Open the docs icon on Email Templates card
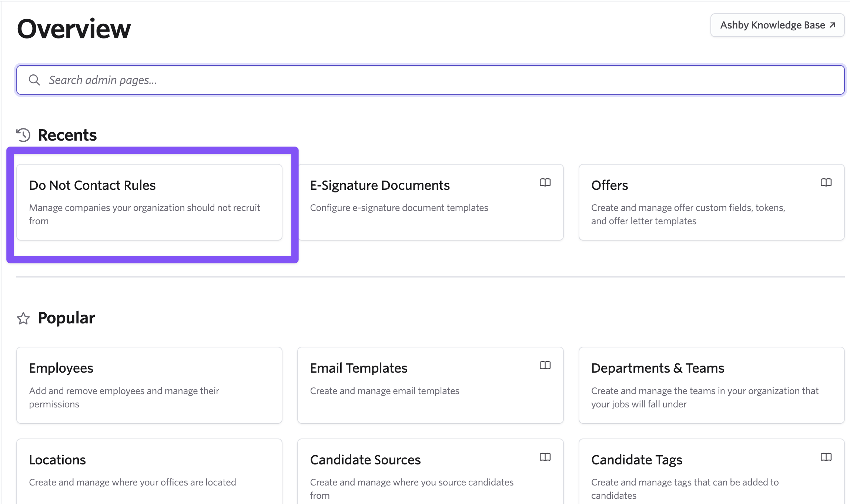850x504 pixels. (x=545, y=365)
